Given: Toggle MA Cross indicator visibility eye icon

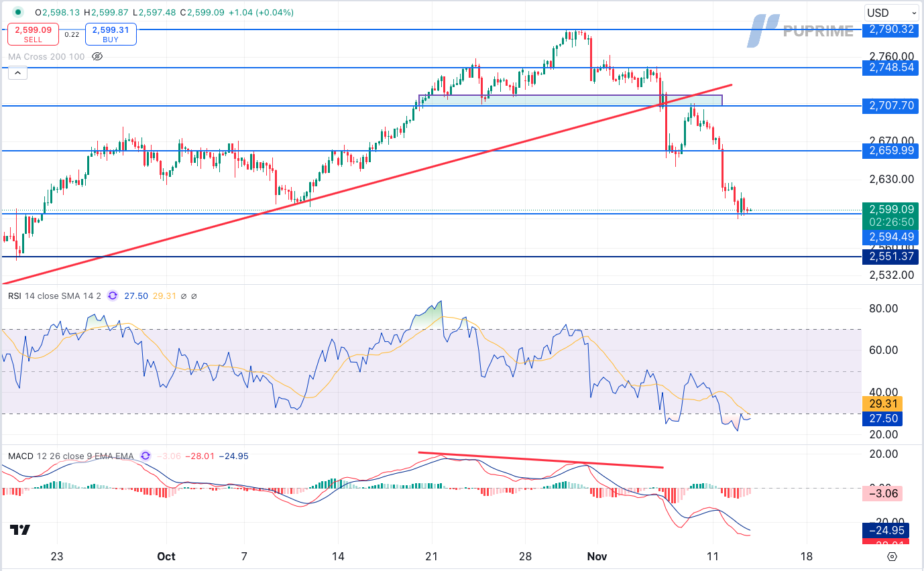Looking at the screenshot, I should (97, 56).
